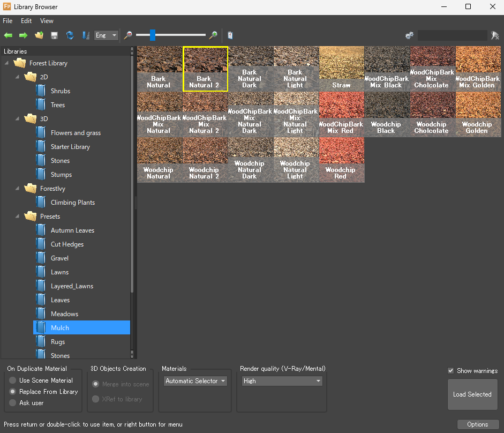Open the Render quality High dropdown

tap(282, 381)
